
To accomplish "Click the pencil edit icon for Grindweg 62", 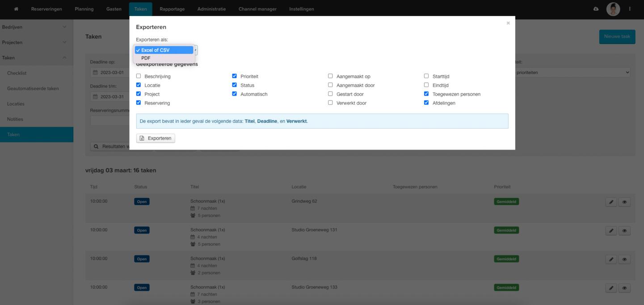I will [611, 202].
